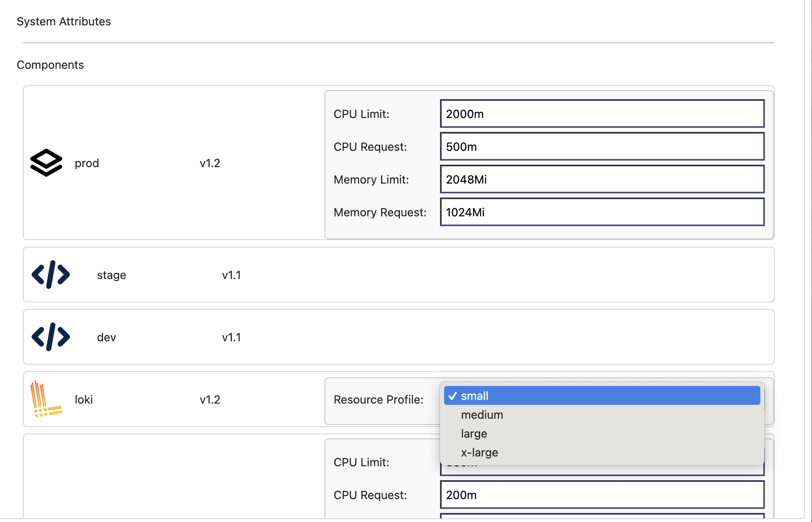Click the dev code brackets icon
Image resolution: width=812 pixels, height=522 pixels.
(x=51, y=337)
